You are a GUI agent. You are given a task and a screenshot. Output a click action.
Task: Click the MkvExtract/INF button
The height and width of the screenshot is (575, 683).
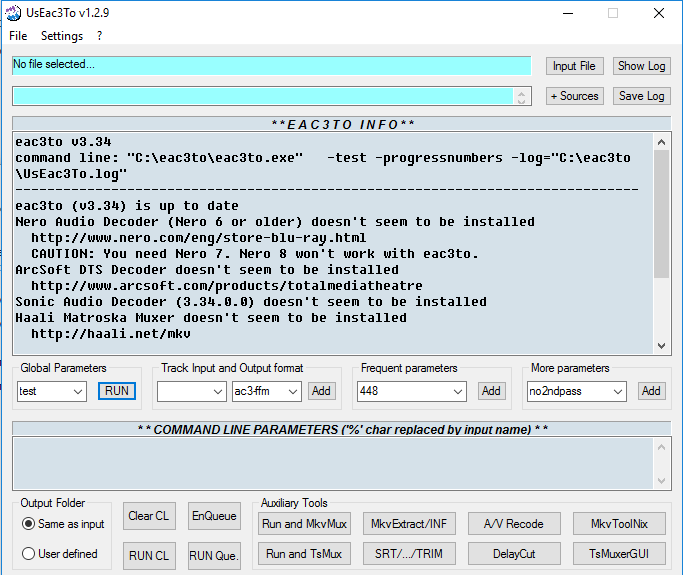pyautogui.click(x=409, y=524)
